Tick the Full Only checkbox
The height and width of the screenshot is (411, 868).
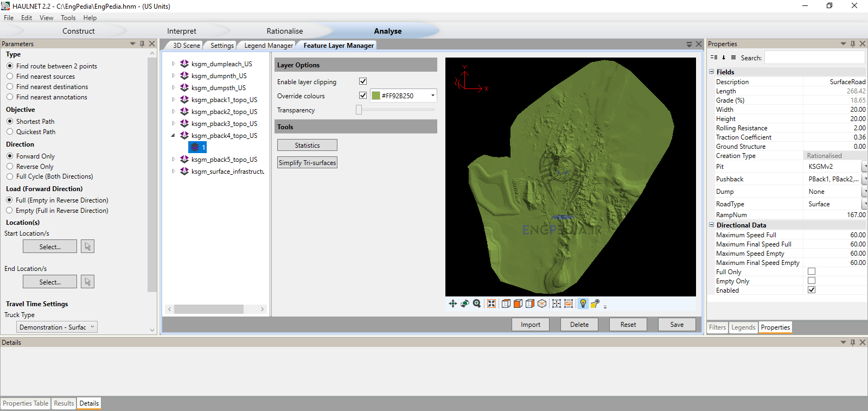click(x=812, y=271)
